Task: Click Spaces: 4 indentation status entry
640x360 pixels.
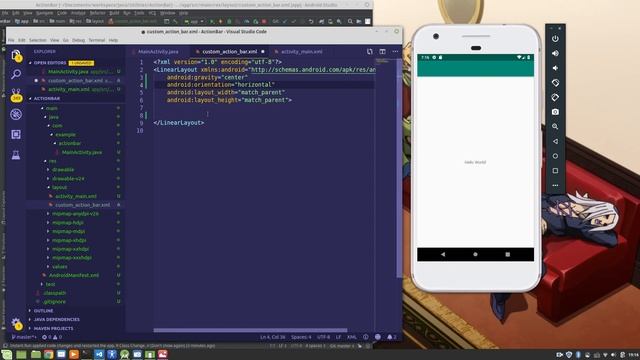Action: pyautogui.click(x=301, y=337)
